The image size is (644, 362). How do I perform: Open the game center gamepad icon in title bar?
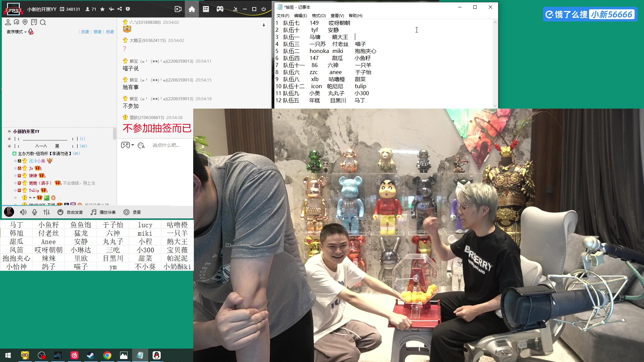[x=220, y=9]
